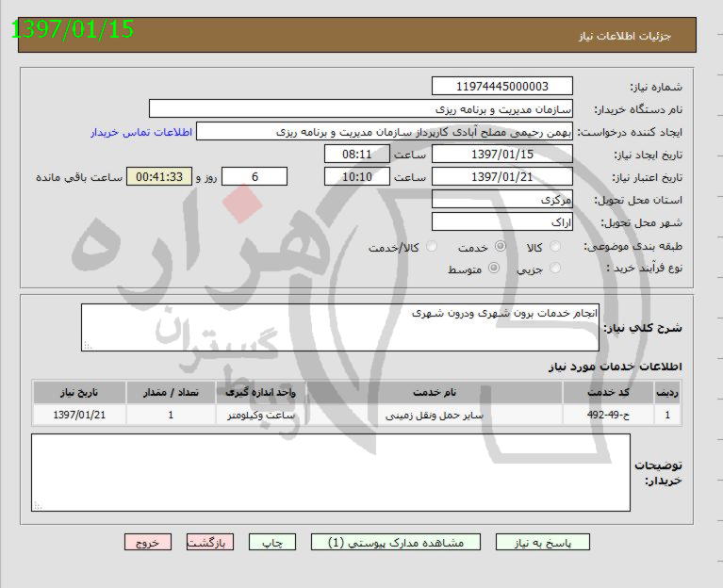Click the buyer organization name field
The width and height of the screenshot is (723, 588).
[361, 108]
